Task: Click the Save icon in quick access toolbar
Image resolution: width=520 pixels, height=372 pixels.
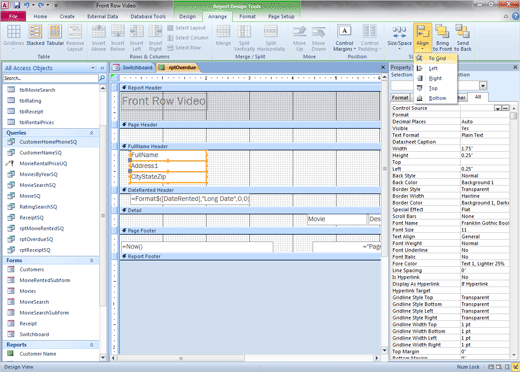Action: point(17,5)
